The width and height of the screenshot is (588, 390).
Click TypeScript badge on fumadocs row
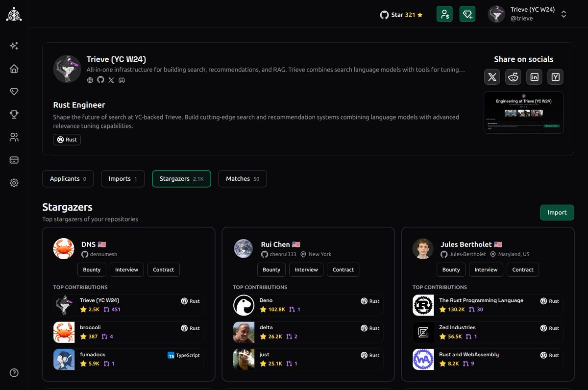coord(184,355)
